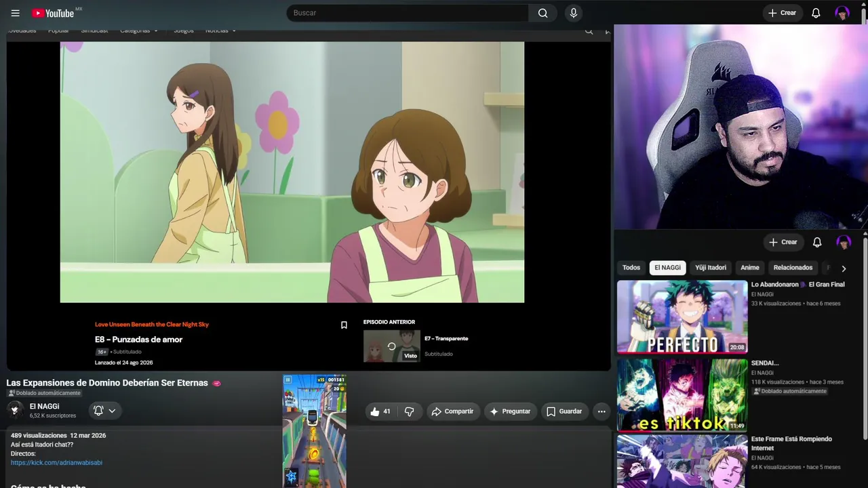Dislike the video with the thumbs-down icon

[x=409, y=411]
